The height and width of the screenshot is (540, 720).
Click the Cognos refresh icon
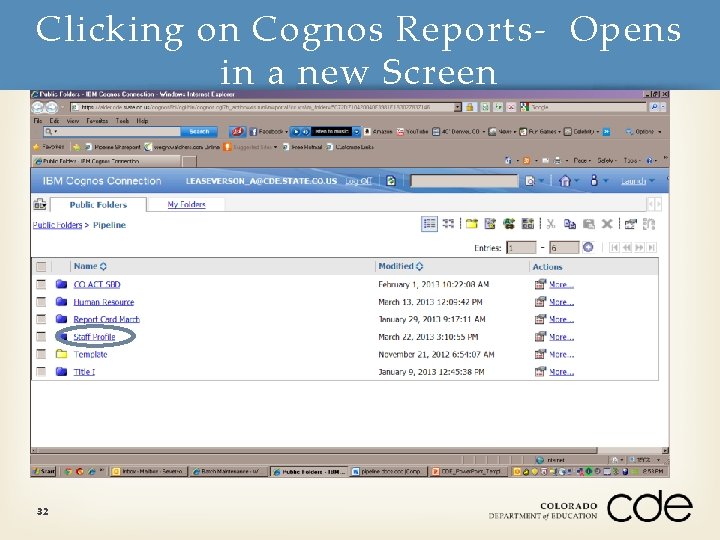pos(391,181)
